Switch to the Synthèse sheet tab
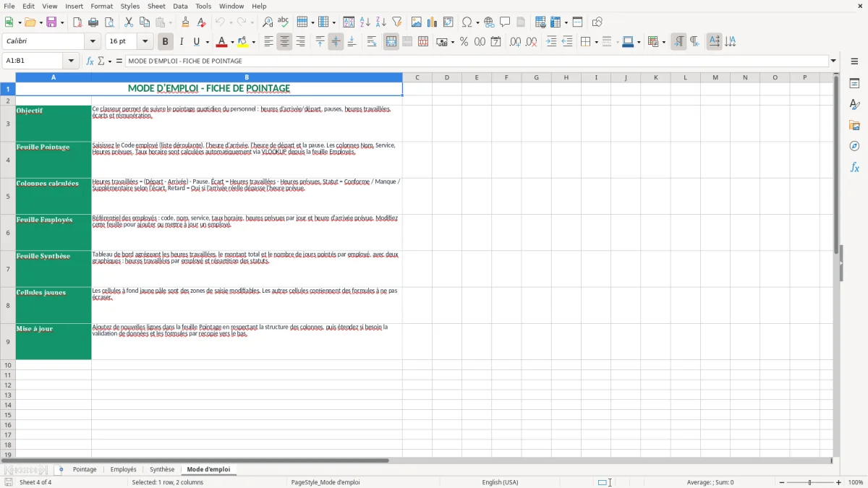The image size is (868, 488). coord(162,469)
